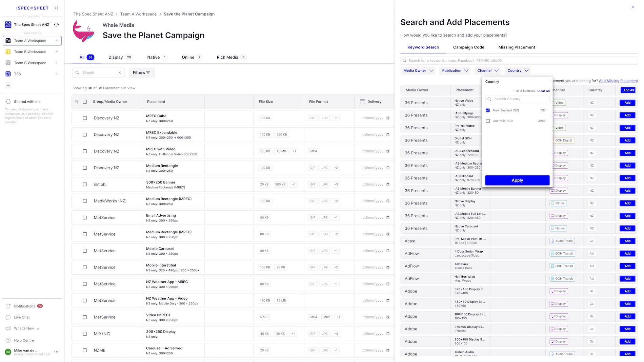Check the MetService Email Advertising row checkbox

[x=85, y=218]
